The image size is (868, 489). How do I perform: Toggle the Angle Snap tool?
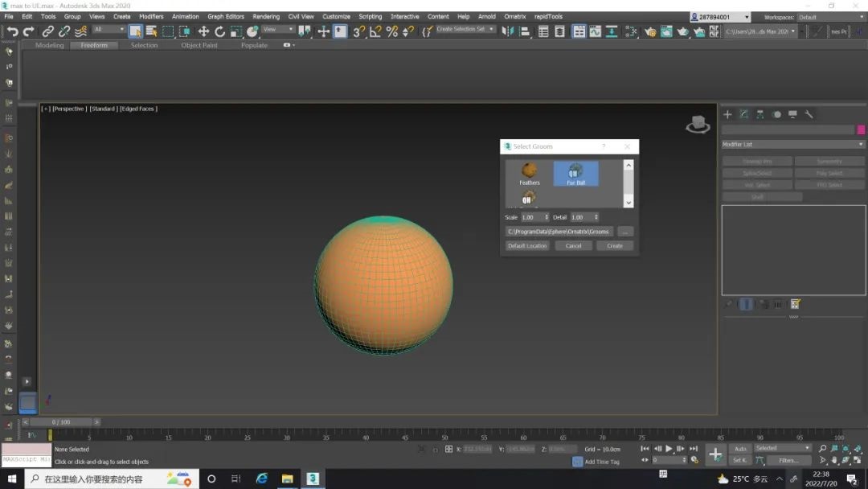click(x=375, y=31)
